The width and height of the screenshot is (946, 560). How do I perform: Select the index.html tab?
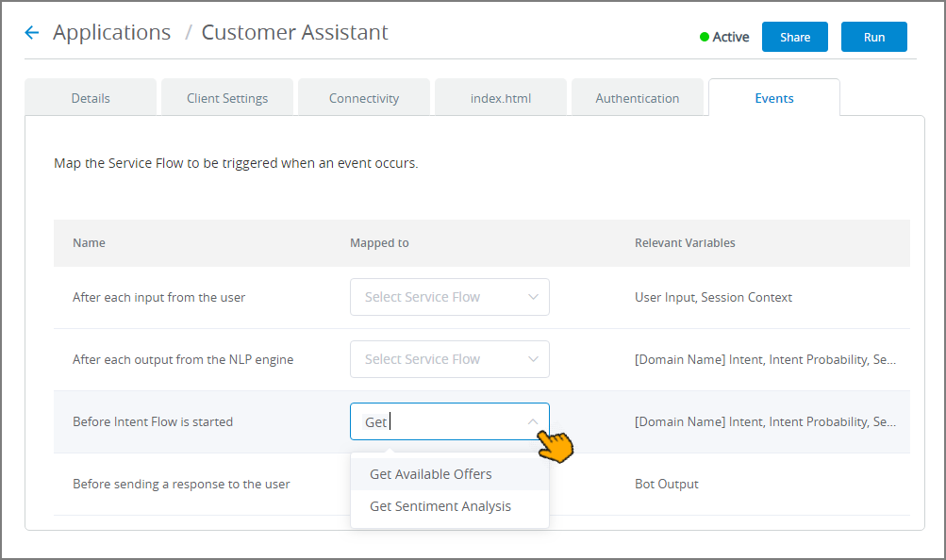pyautogui.click(x=501, y=98)
